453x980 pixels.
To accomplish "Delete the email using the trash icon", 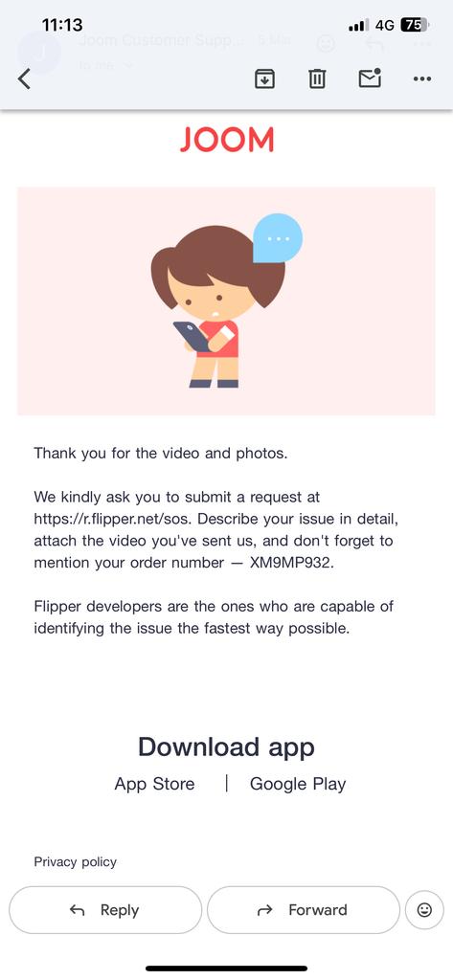I will coord(317,78).
